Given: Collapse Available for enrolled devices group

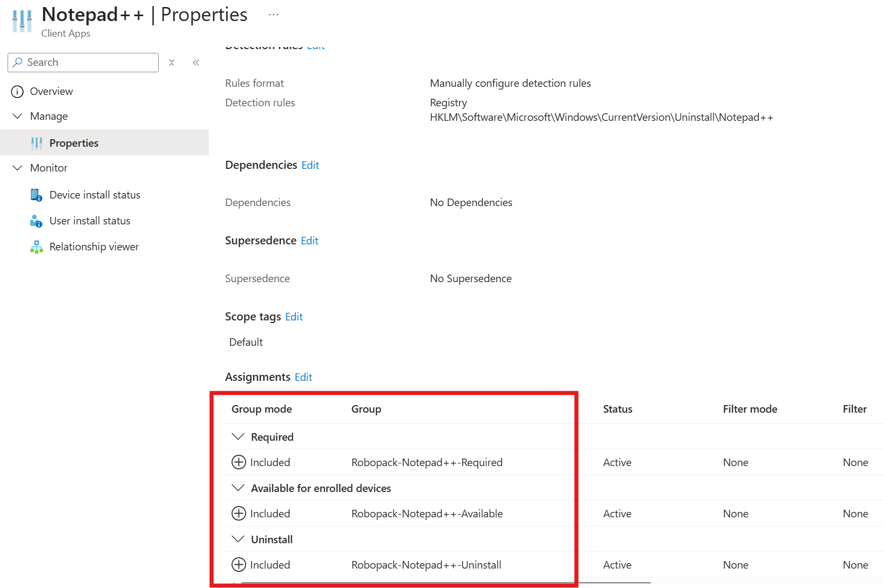Looking at the screenshot, I should (x=238, y=488).
